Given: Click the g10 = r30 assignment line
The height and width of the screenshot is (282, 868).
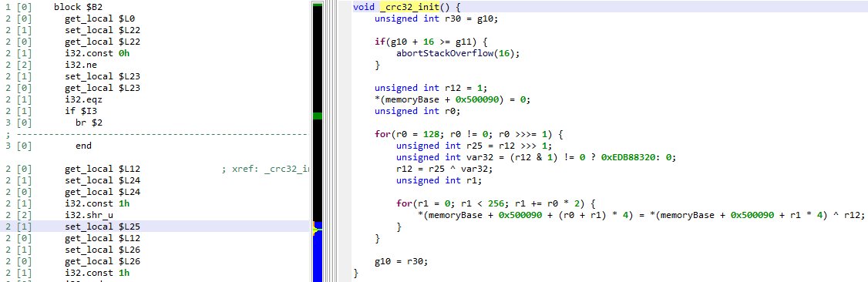Looking at the screenshot, I should click(402, 261).
